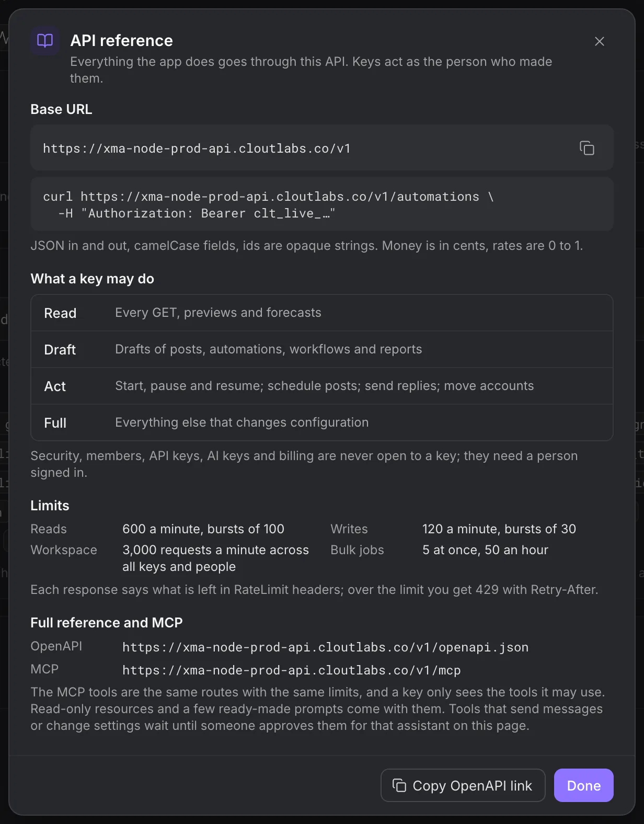Click the 'Workspace' limit label
The width and height of the screenshot is (644, 824).
point(64,550)
